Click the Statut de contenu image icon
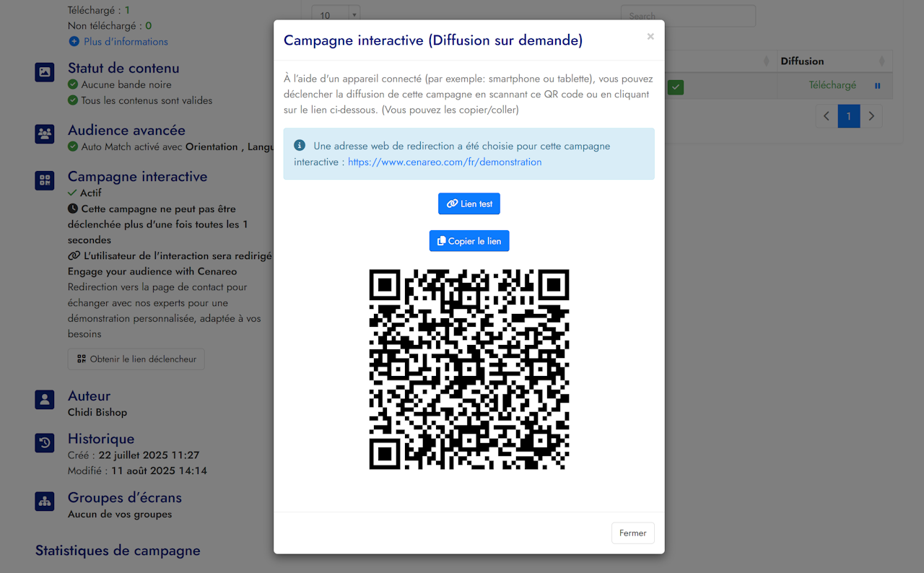Image resolution: width=924 pixels, height=573 pixels. [x=45, y=72]
